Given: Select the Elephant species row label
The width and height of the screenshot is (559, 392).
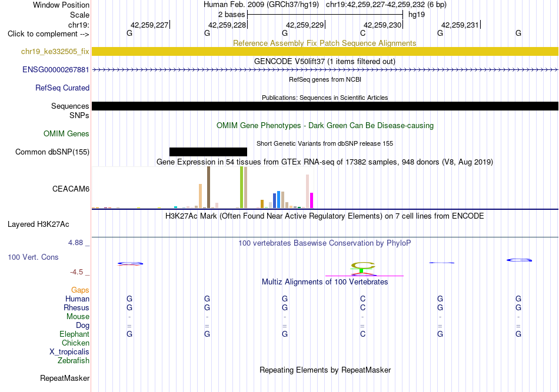Looking at the screenshot, I should coord(75,334).
